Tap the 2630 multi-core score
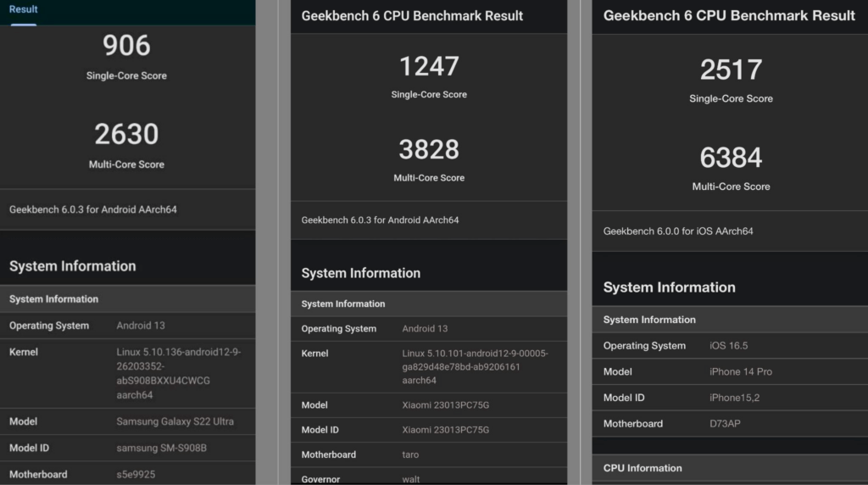Image resolution: width=868 pixels, height=485 pixels. click(126, 134)
